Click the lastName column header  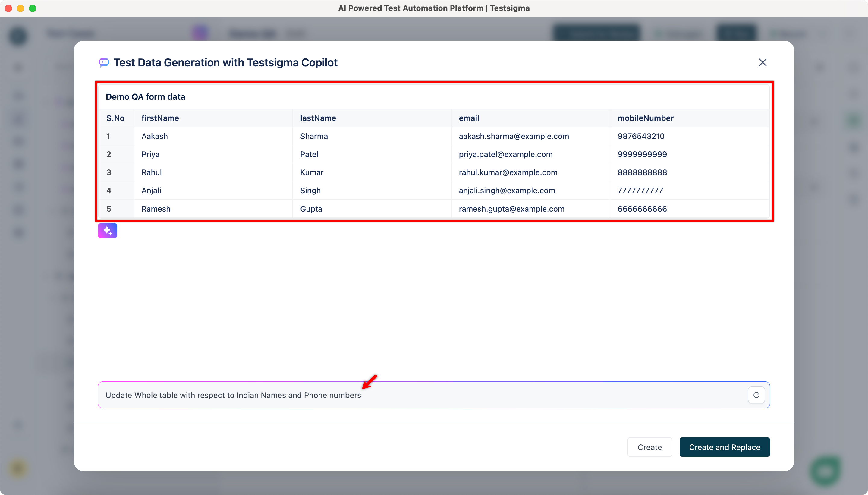318,118
